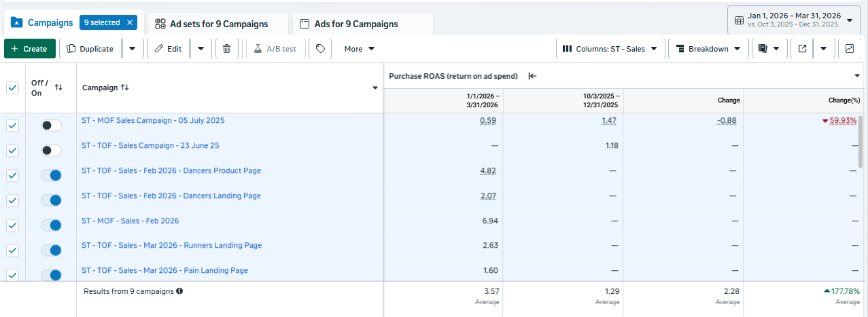Click the Duplicate button
Screen dimensions: 868x317
pyautogui.click(x=91, y=49)
